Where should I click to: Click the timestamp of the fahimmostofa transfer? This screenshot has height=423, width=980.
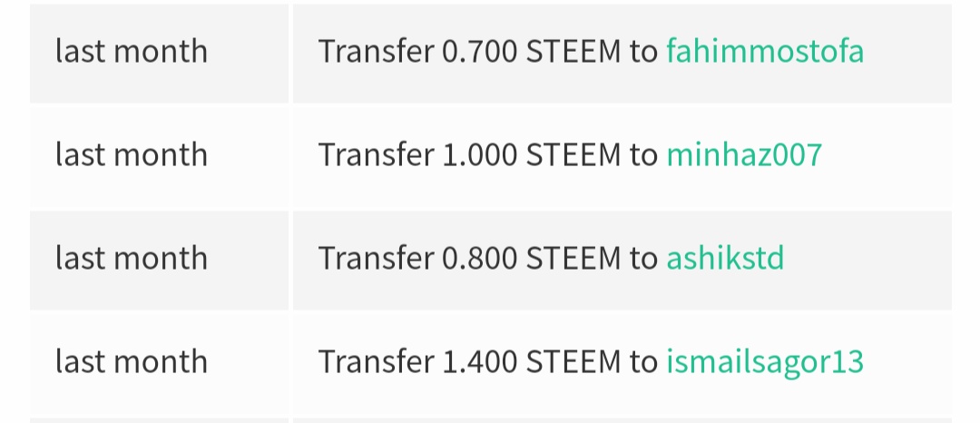point(132,51)
